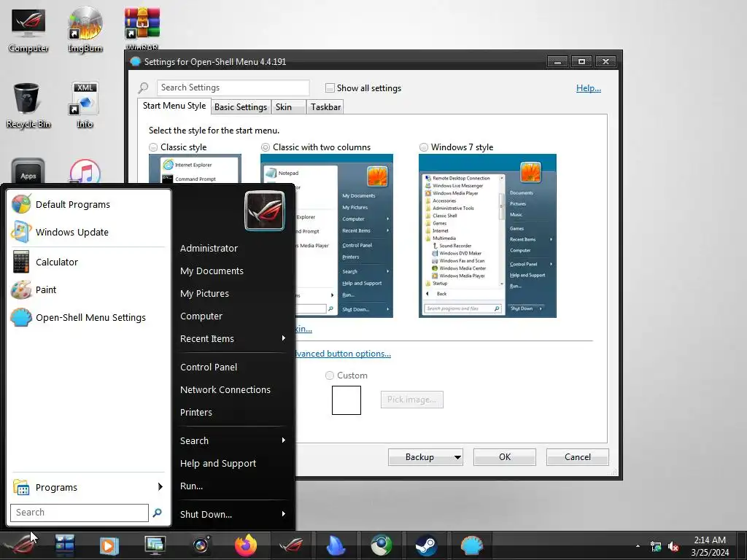This screenshot has height=560, width=747.
Task: Launch the Chromium browser taskbar icon
Action: coord(381,545)
